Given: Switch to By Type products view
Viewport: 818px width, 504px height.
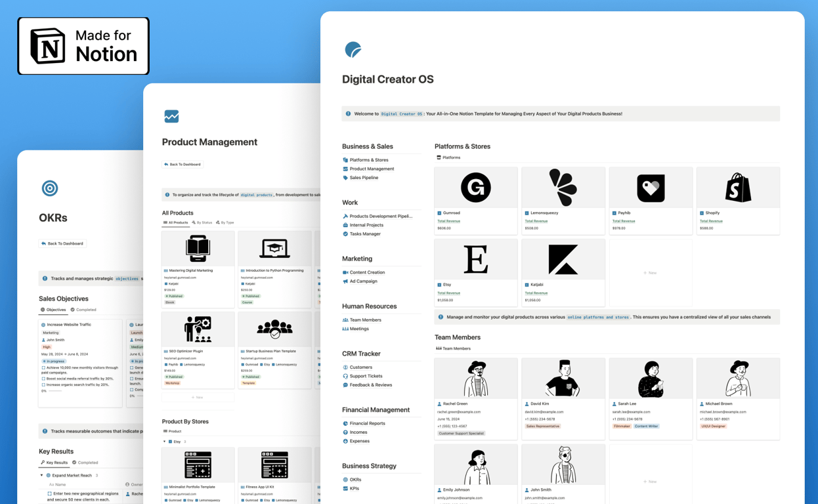Looking at the screenshot, I should (x=225, y=222).
